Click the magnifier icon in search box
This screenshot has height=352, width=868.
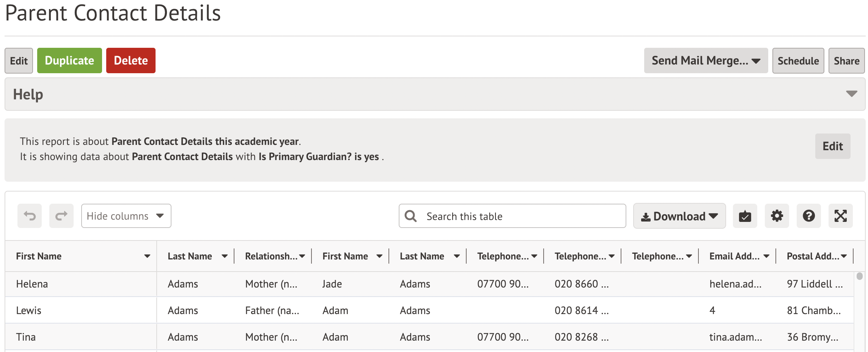coord(410,216)
